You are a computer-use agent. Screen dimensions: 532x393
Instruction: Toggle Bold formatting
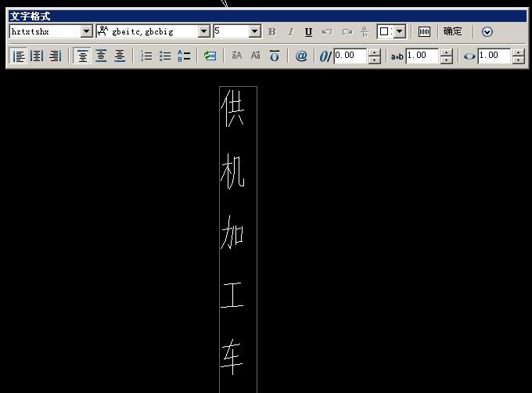[x=271, y=32]
